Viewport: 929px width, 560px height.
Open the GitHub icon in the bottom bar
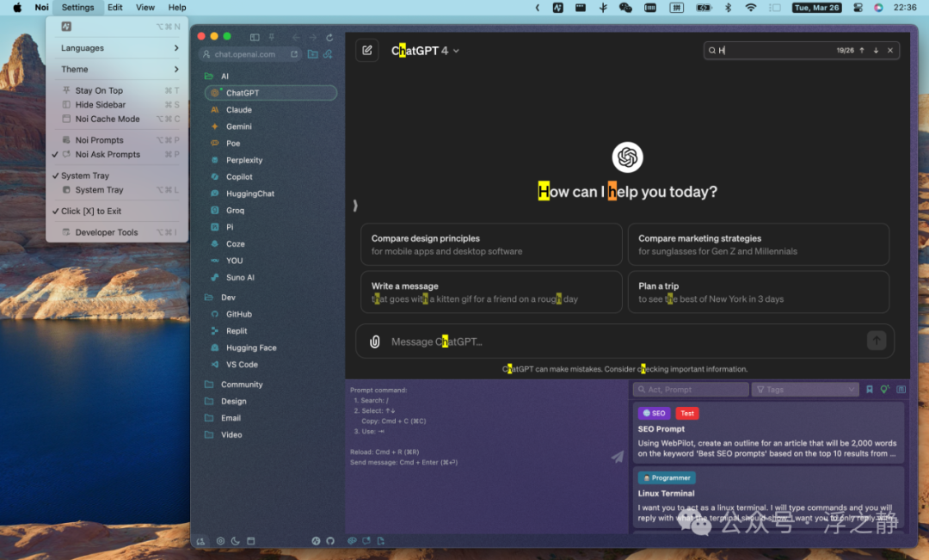click(330, 540)
